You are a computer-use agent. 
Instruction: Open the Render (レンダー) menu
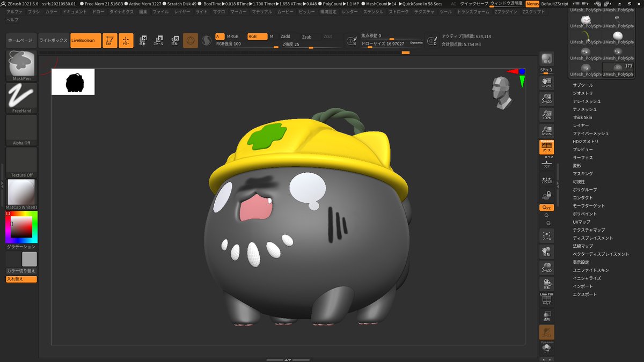(x=349, y=11)
